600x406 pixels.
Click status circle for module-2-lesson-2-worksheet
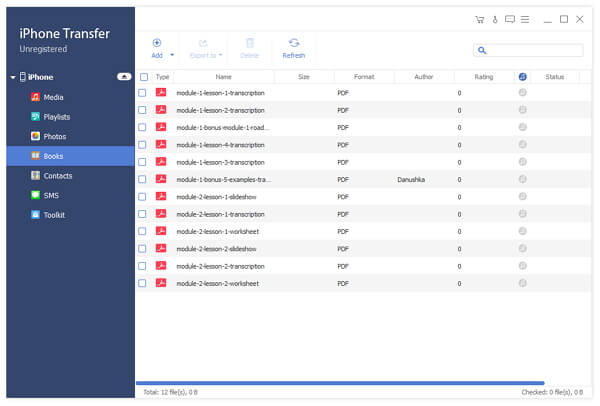point(523,283)
